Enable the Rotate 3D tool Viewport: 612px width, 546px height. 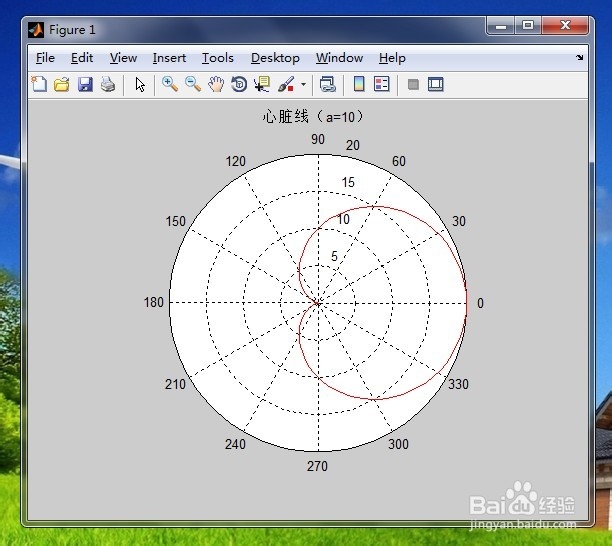[x=239, y=84]
